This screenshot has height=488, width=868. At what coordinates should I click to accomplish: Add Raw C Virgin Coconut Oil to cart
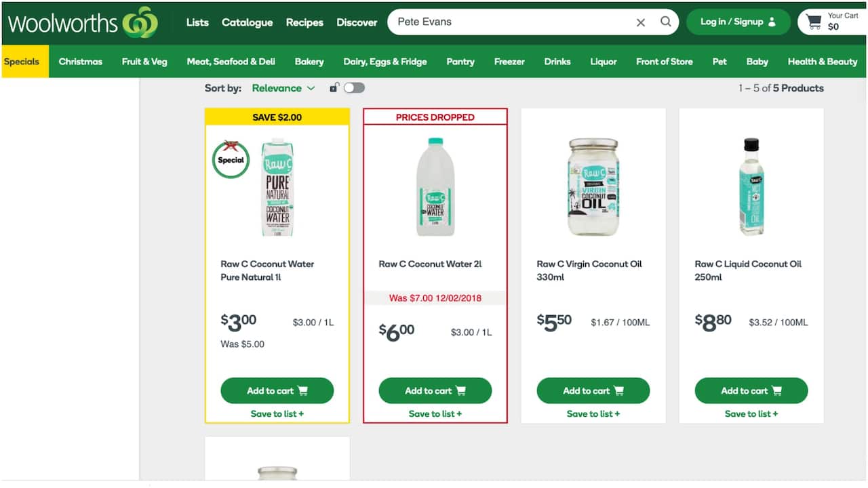(593, 390)
